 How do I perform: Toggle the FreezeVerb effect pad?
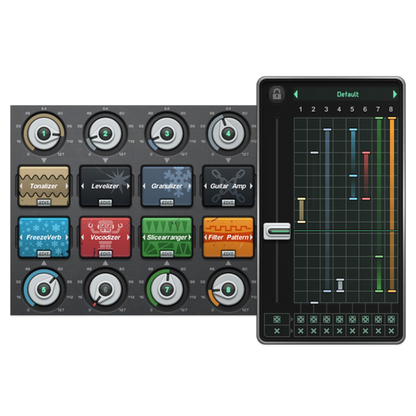(x=44, y=237)
